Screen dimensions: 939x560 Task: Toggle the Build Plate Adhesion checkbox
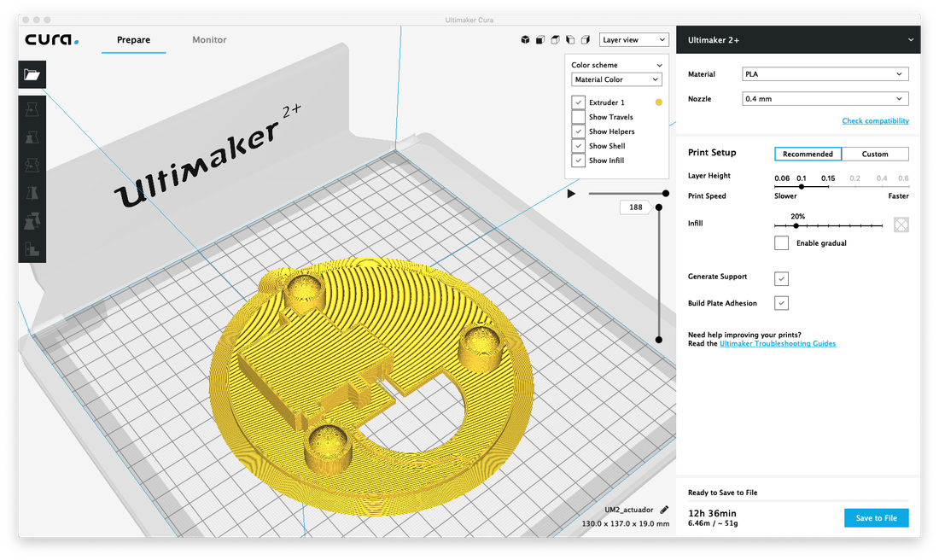coord(781,303)
